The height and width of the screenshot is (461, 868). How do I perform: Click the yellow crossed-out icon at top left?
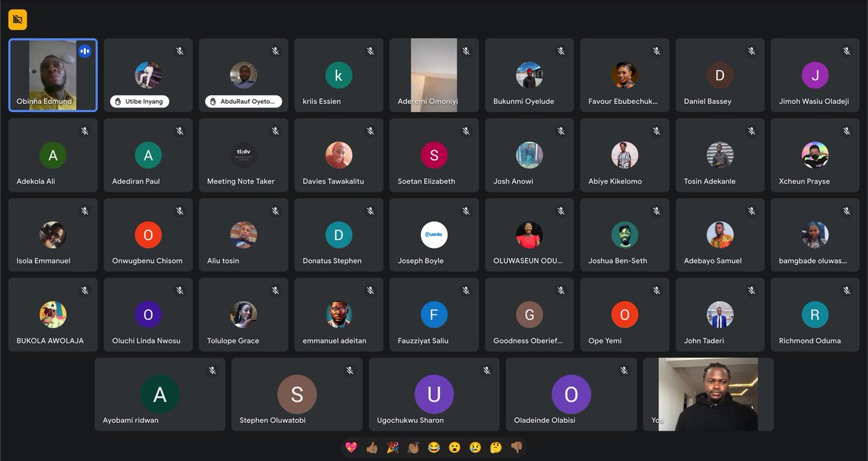point(17,20)
